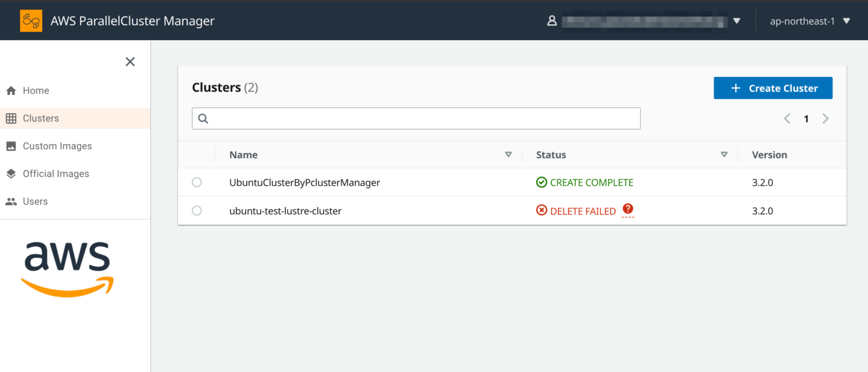Open the Status column filter dropdown
868x372 pixels.
click(724, 154)
